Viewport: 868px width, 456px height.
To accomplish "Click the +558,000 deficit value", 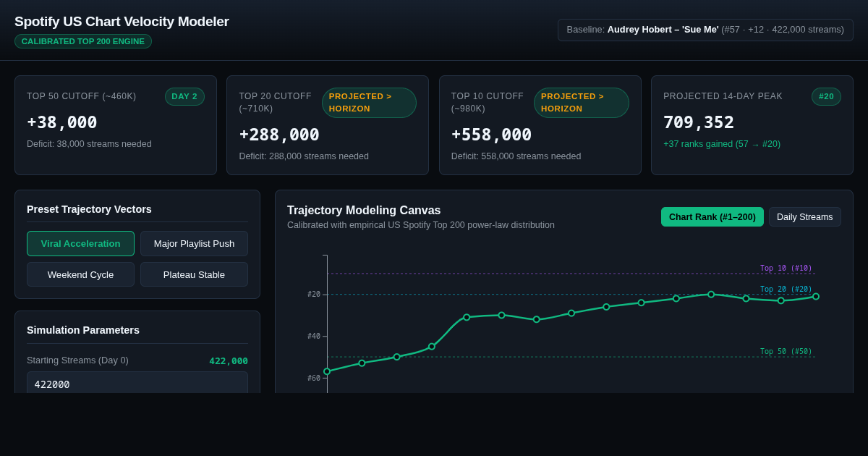I will (x=491, y=135).
